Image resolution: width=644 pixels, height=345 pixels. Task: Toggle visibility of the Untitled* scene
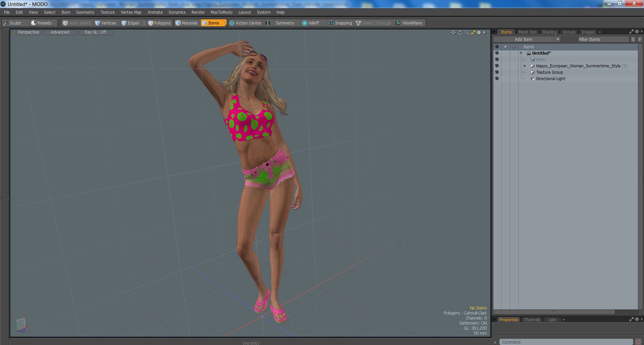tap(497, 53)
